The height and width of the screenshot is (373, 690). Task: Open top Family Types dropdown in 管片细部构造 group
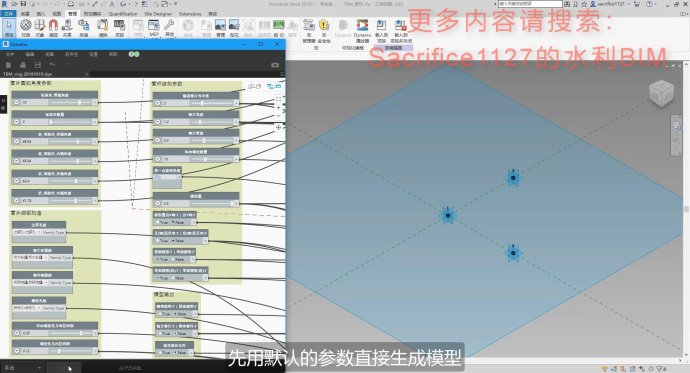[26, 232]
